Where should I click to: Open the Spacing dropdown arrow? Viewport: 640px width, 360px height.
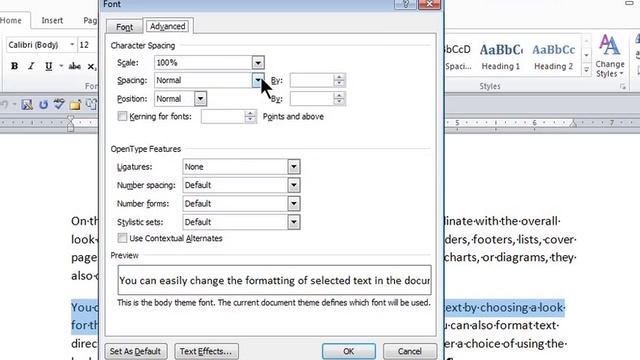coord(258,80)
